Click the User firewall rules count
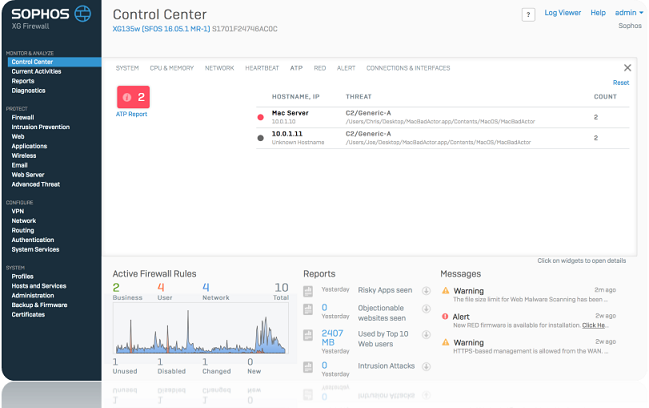Image resolution: width=649 pixels, height=408 pixels. pos(161,287)
